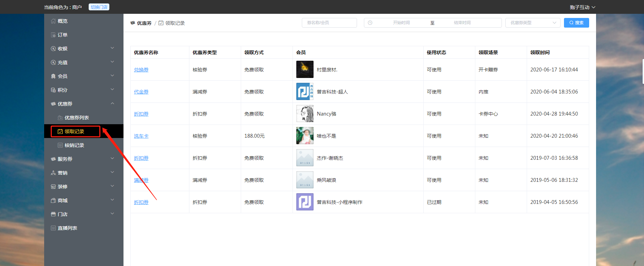The width and height of the screenshot is (644, 266).
Task: Open the 兑换券 coupon link
Action: click(141, 70)
